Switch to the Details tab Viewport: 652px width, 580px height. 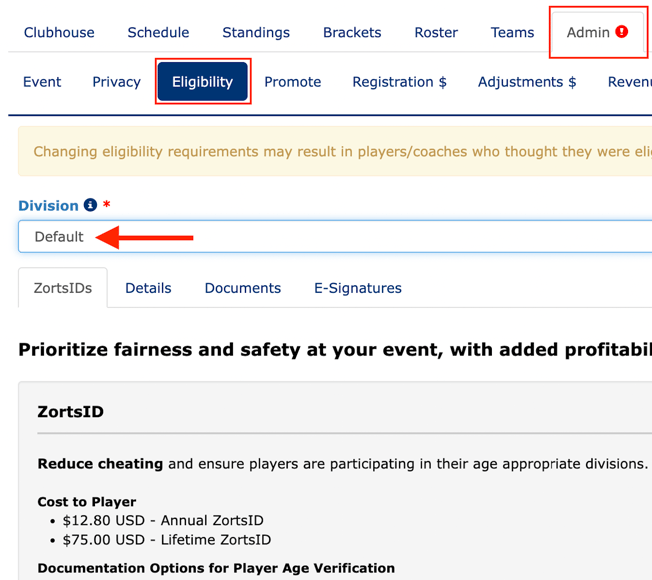coord(148,288)
